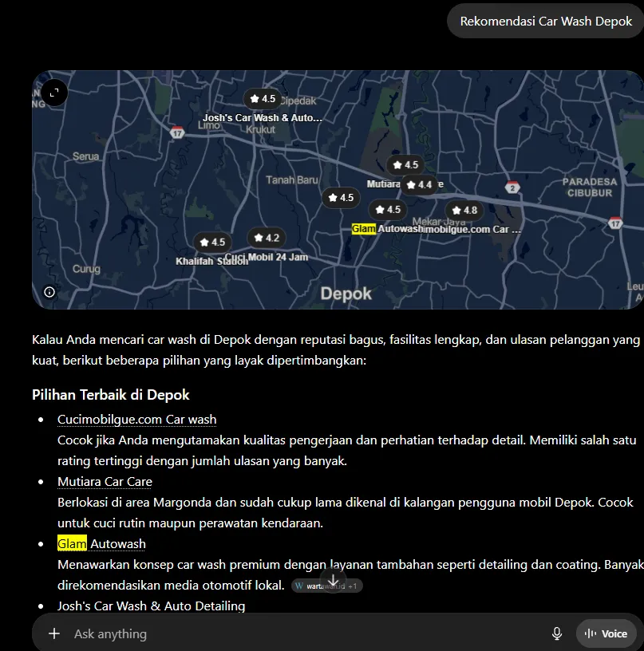Click the route 2 shield on map
644x651 pixels.
point(512,187)
